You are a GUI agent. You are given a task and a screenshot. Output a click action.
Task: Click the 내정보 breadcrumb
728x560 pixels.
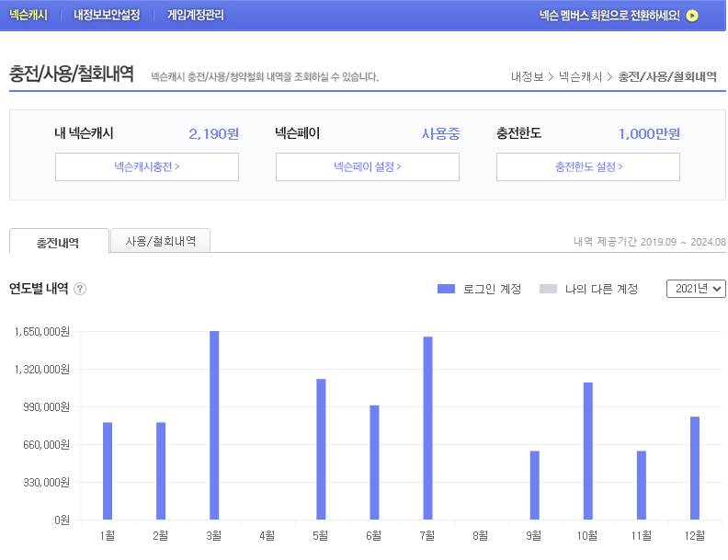[x=527, y=76]
